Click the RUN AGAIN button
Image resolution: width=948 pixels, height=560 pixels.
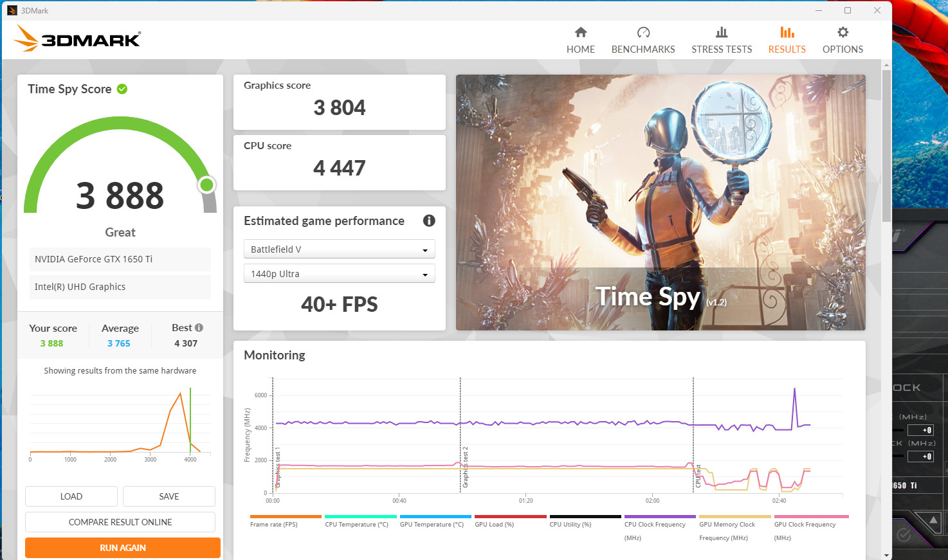pyautogui.click(x=123, y=548)
